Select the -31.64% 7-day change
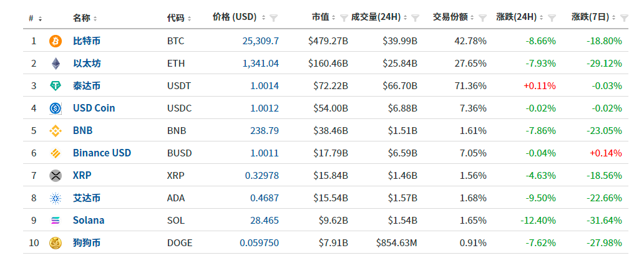 [605, 221]
